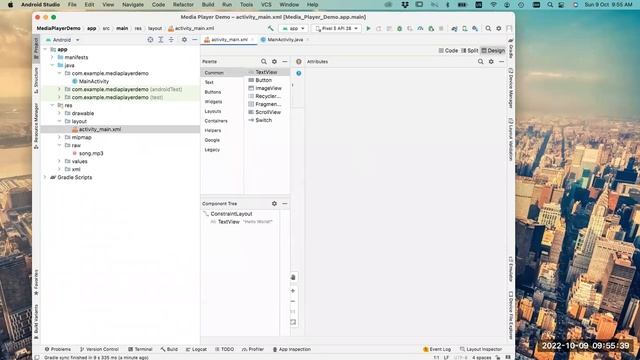Expand the manifests folder
Screen dimensions: 640x360
[x=52, y=58]
